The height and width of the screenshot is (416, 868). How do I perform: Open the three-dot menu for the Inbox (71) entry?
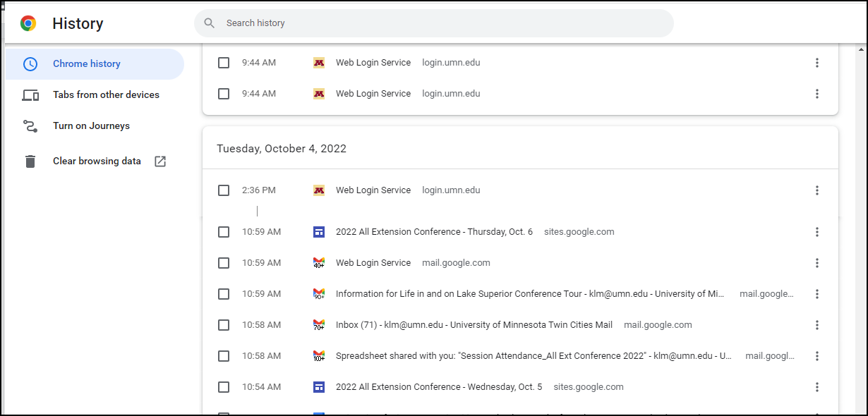[x=817, y=325]
